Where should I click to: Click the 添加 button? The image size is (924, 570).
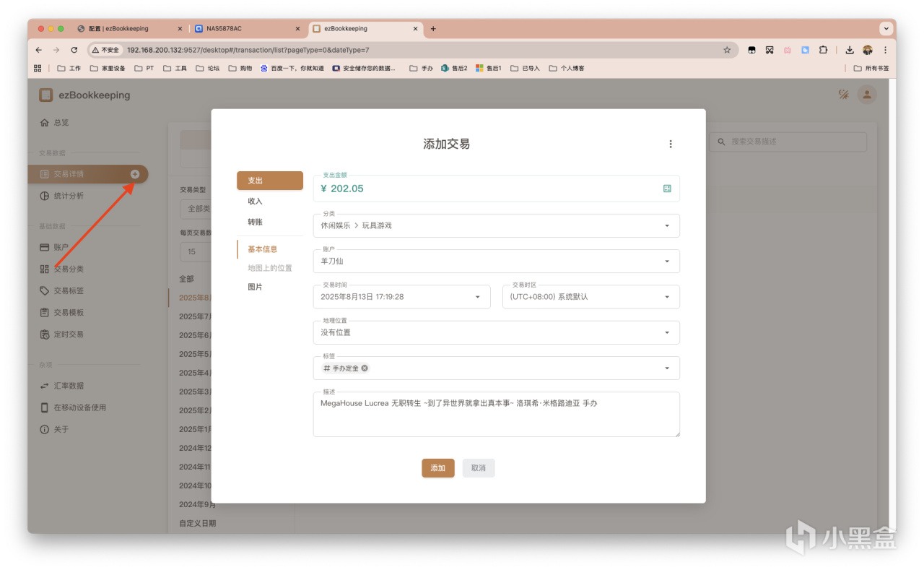pos(438,468)
